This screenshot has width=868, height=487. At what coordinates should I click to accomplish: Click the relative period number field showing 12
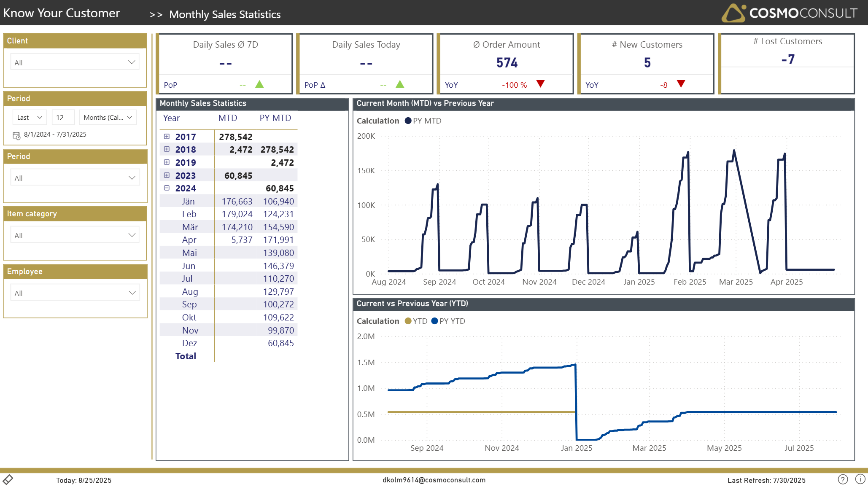63,118
